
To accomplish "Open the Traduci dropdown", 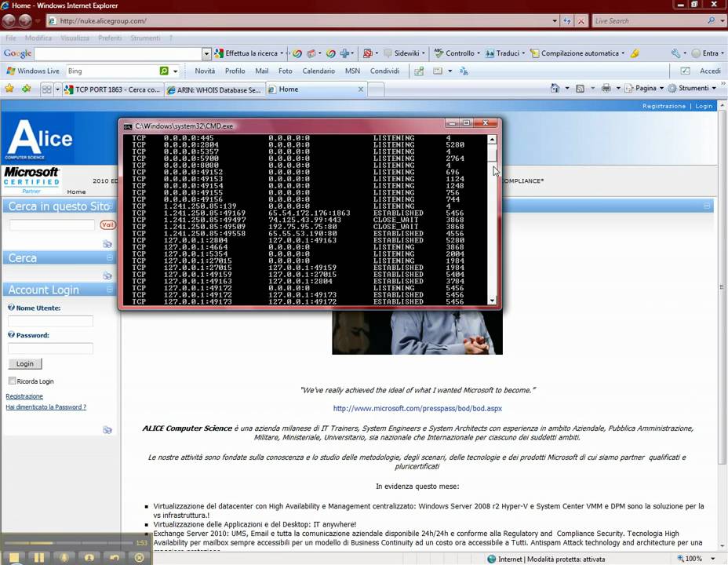I will (505, 53).
